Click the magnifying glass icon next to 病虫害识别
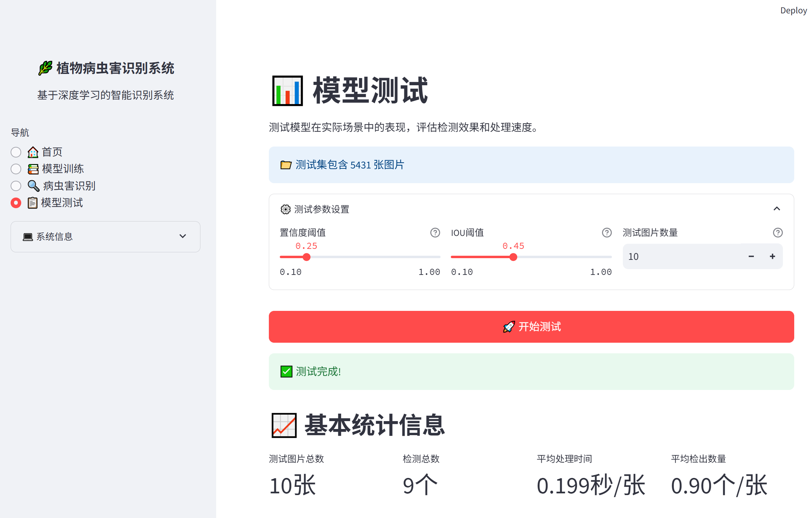 pyautogui.click(x=33, y=186)
